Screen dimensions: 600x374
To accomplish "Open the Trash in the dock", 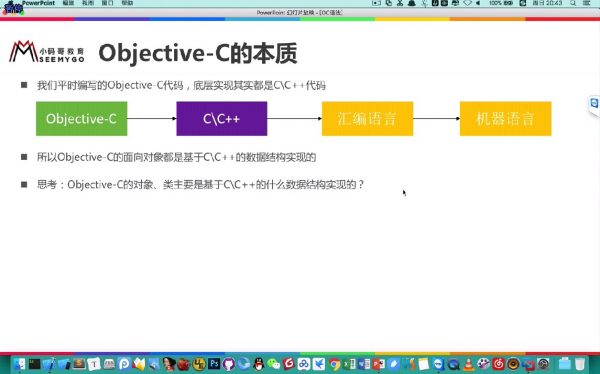I will (x=580, y=364).
